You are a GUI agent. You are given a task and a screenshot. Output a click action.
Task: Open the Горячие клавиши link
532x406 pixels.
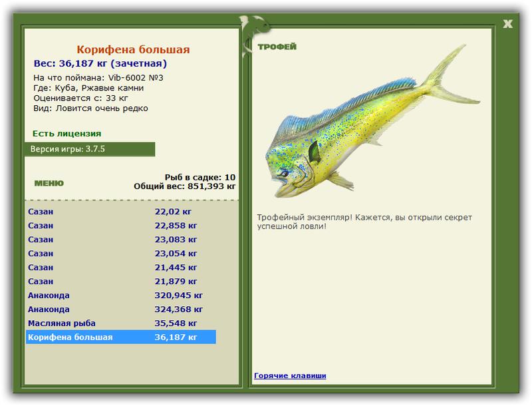point(290,375)
